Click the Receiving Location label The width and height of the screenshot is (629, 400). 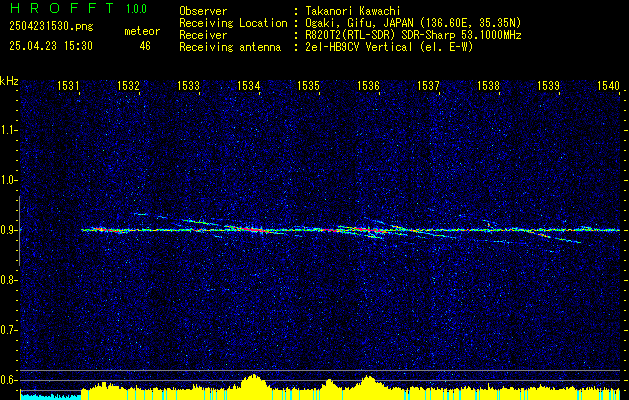233,23
